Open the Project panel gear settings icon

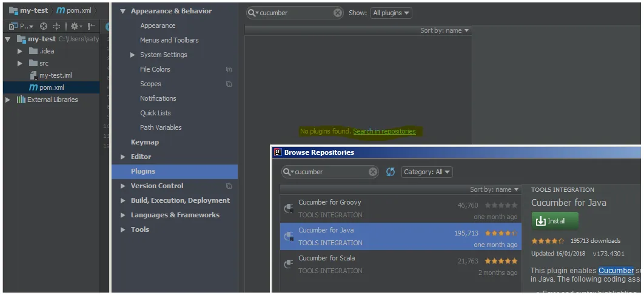tap(76, 26)
